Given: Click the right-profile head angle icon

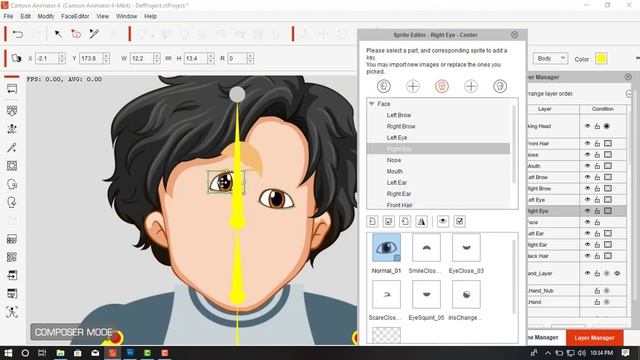Looking at the screenshot, I should [500, 86].
